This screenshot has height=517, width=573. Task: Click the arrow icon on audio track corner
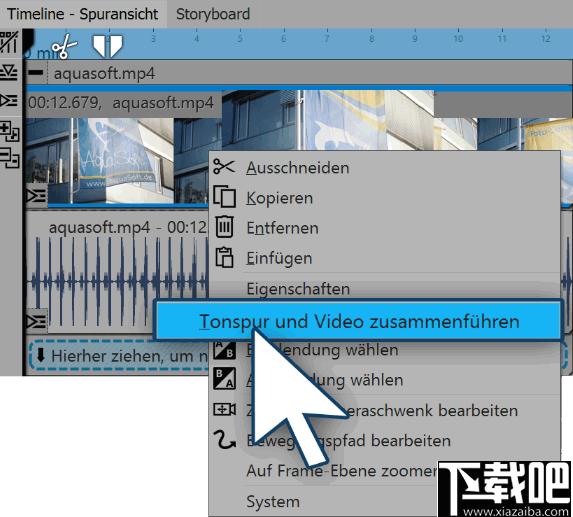(37, 322)
